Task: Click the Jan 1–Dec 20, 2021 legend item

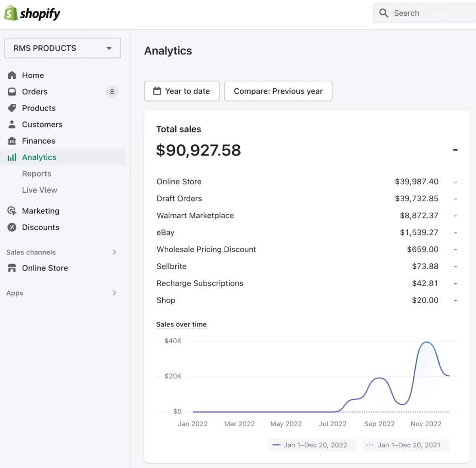Action: tap(406, 445)
